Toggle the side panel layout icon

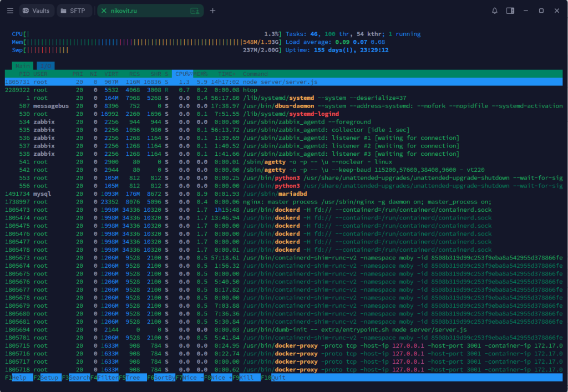point(510,11)
